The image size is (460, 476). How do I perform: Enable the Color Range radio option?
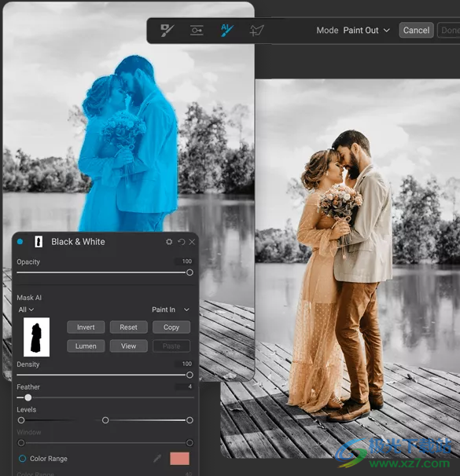pyautogui.click(x=22, y=459)
